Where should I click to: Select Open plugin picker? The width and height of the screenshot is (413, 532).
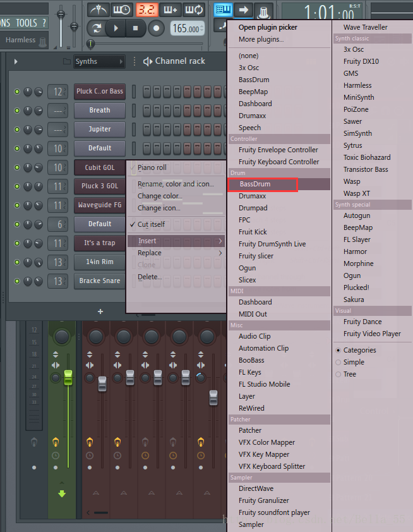268,27
